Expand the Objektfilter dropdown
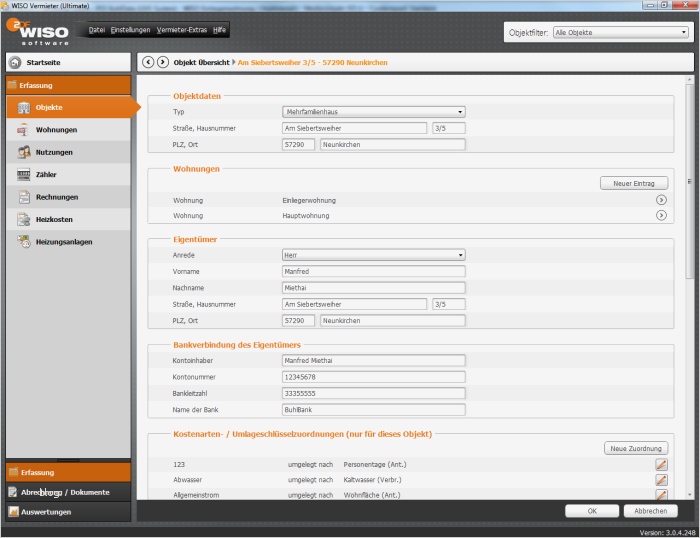 coord(620,33)
